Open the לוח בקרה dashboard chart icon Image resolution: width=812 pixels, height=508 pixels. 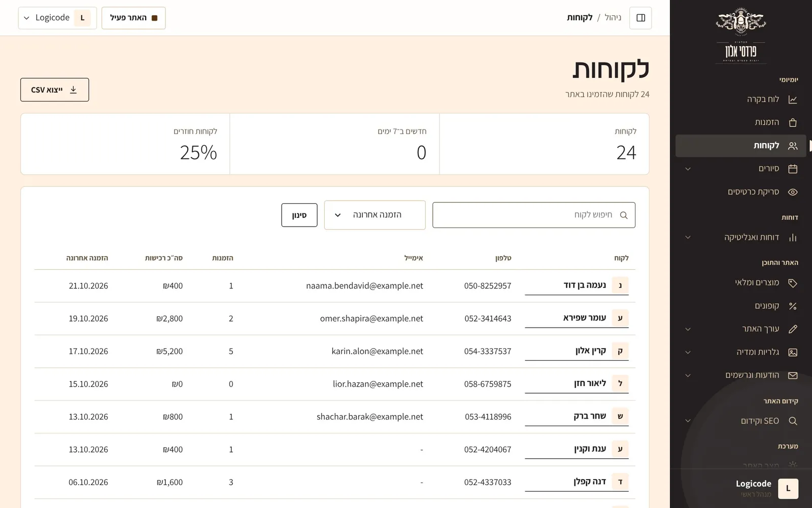click(x=793, y=100)
